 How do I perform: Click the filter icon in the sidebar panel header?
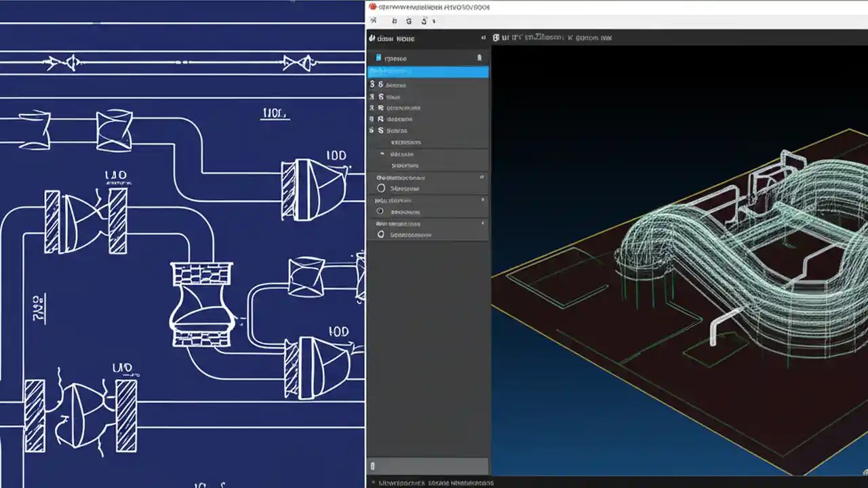(484, 38)
